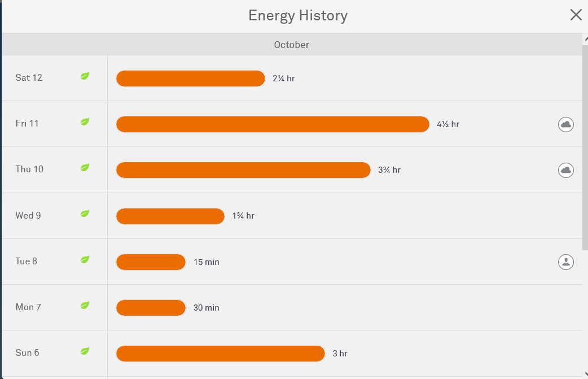Click the Tue 8 15 min usage bar
This screenshot has width=588, height=379.
point(151,262)
